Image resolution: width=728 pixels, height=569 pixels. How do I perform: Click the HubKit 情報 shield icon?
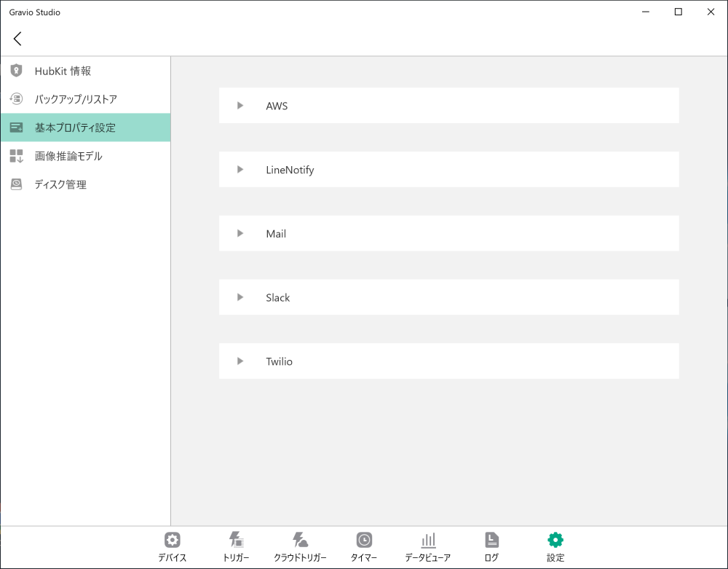tap(16, 71)
